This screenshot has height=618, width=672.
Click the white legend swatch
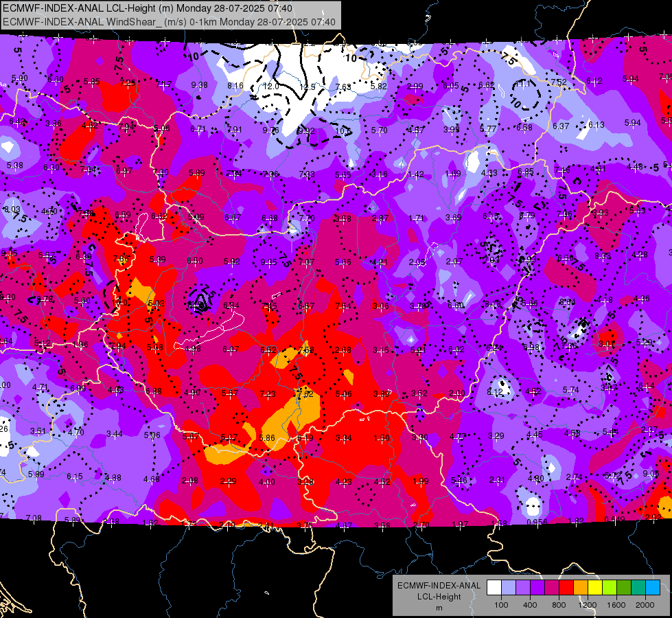[x=494, y=588]
